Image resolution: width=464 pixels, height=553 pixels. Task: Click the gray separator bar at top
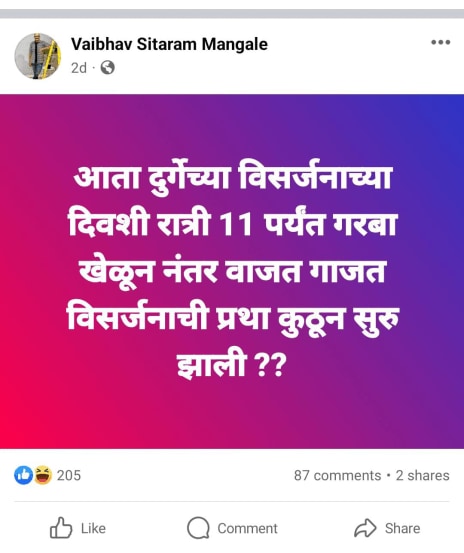pyautogui.click(x=232, y=14)
